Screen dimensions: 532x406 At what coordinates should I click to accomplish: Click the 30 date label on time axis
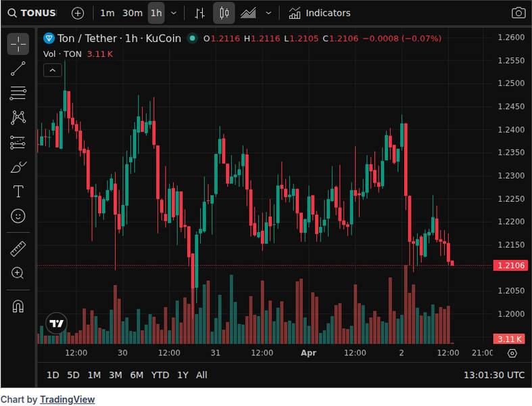tap(122, 353)
